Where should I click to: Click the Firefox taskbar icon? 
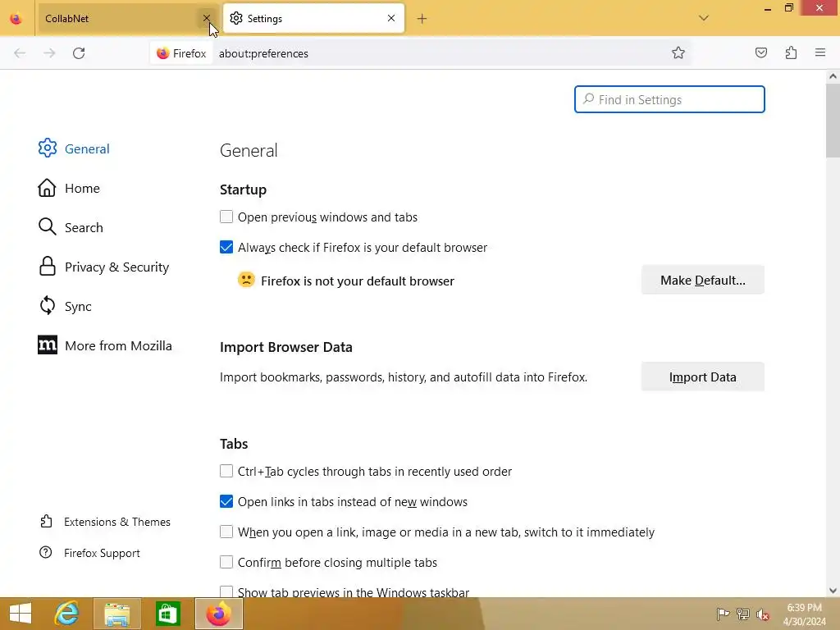218,614
